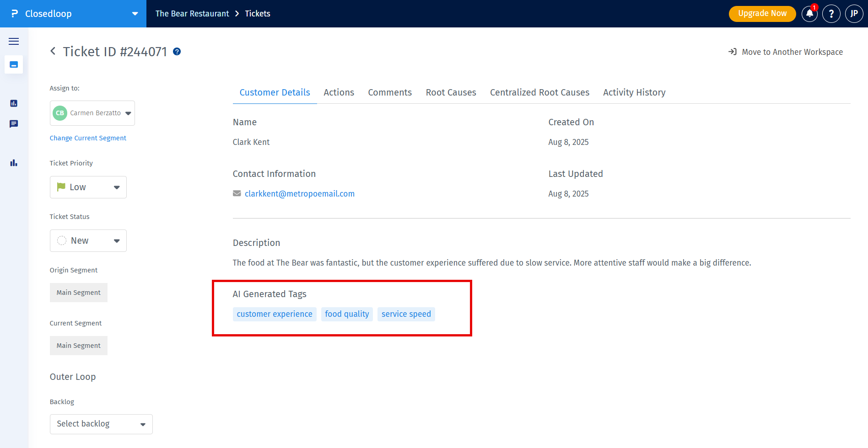The width and height of the screenshot is (868, 448).
Task: Open the dashboard report icon in sidebar
Action: coord(14,103)
